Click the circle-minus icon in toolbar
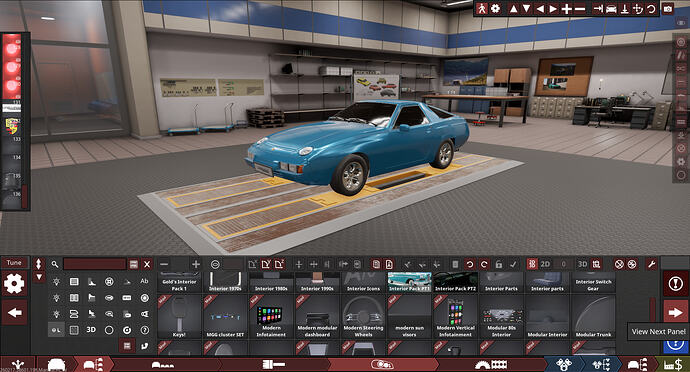Screen dimensions: 690x372 pos(215,264)
